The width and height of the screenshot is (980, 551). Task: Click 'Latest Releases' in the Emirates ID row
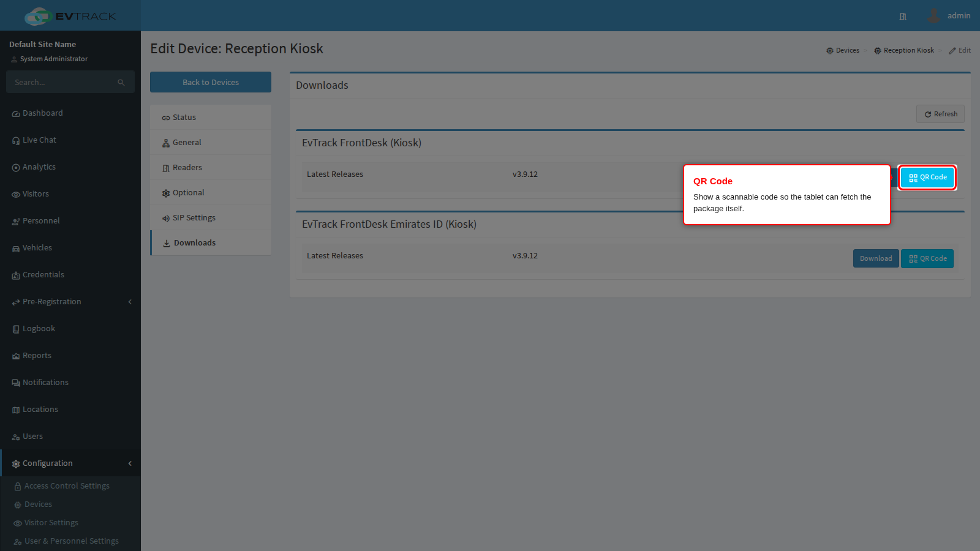pyautogui.click(x=335, y=256)
